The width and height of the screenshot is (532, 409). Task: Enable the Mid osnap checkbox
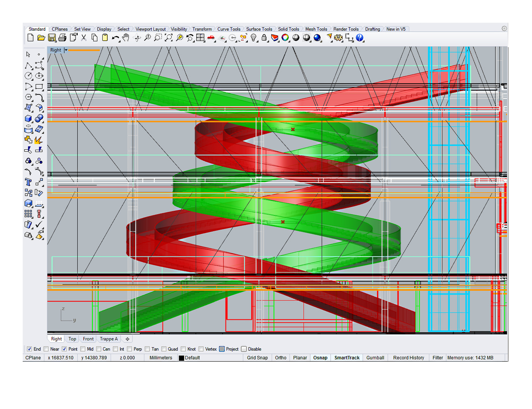point(83,349)
